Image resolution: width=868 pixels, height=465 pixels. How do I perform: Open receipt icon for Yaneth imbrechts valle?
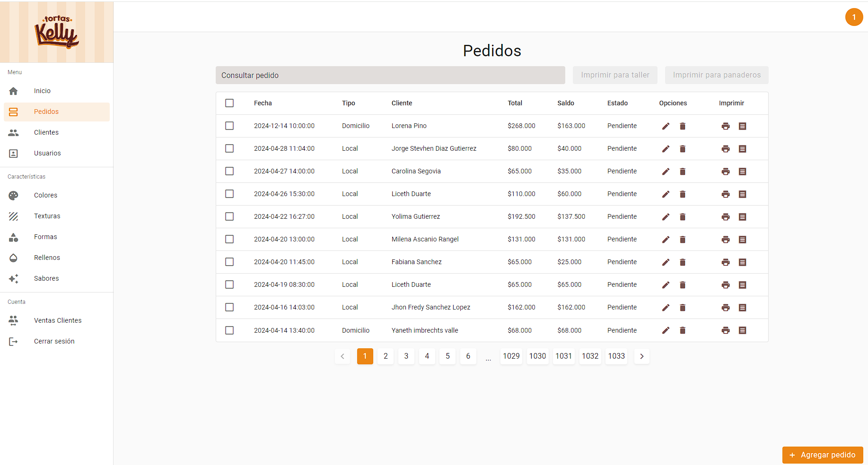743,330
